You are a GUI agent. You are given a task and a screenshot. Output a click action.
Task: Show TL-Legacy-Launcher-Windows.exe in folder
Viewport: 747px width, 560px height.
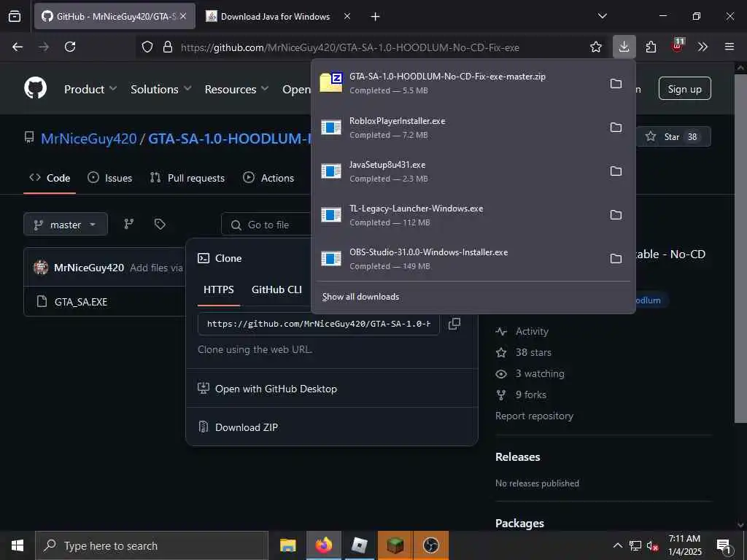click(x=616, y=215)
